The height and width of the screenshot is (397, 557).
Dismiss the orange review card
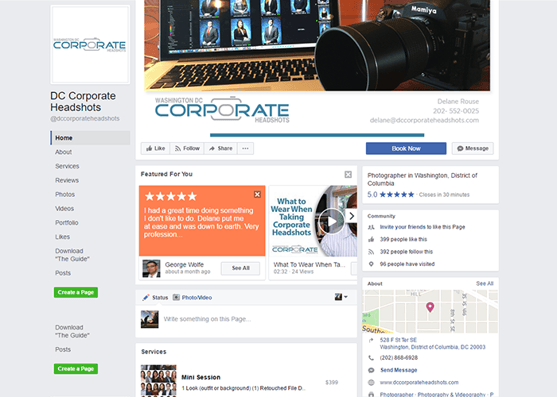tap(258, 194)
